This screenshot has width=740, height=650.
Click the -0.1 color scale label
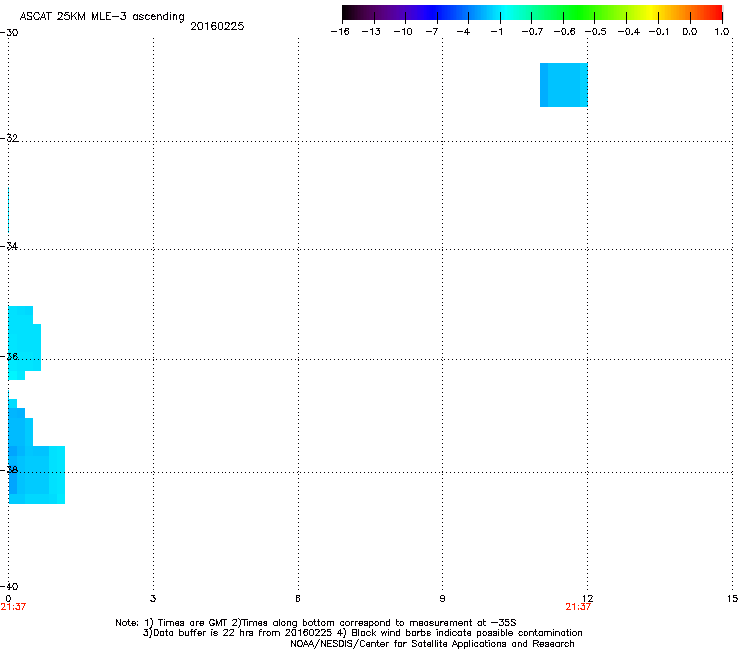point(659,32)
